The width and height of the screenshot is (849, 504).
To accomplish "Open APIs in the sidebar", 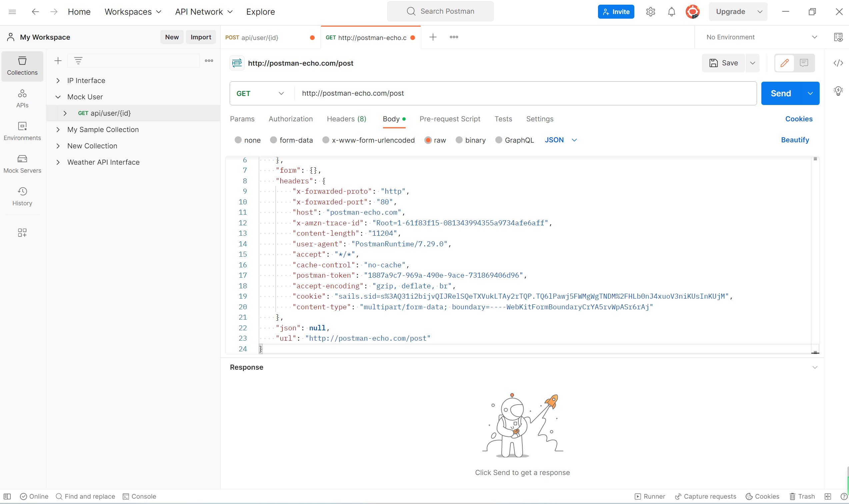I will (22, 98).
